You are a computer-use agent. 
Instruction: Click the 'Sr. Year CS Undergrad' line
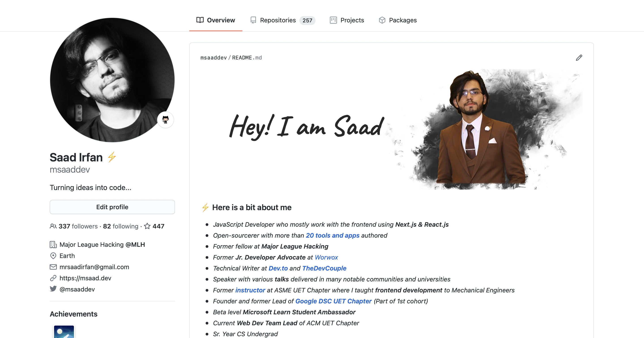tap(245, 334)
